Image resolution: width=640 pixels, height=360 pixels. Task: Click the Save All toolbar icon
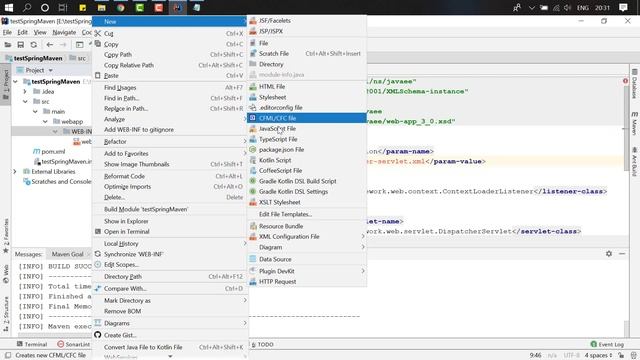[x=20, y=45]
